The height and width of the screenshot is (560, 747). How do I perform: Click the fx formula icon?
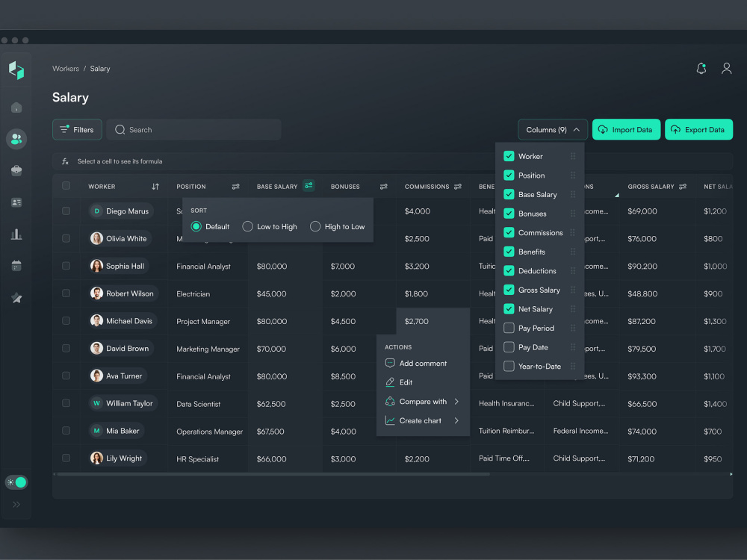(x=65, y=161)
